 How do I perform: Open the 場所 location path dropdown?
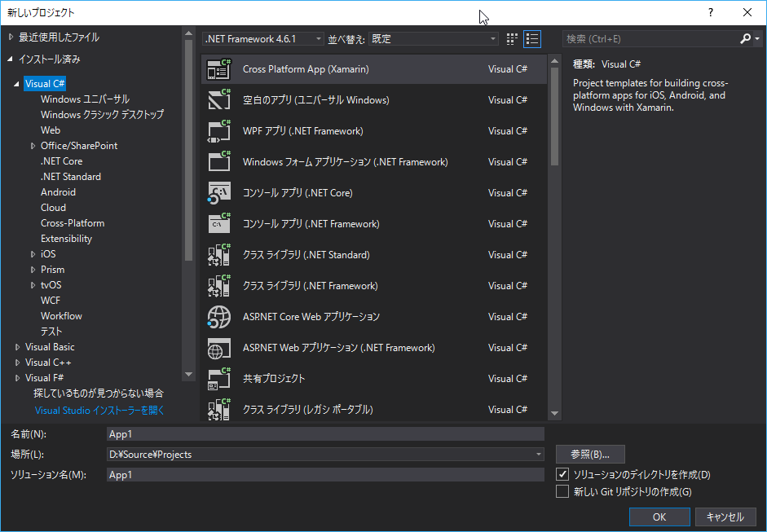click(539, 455)
